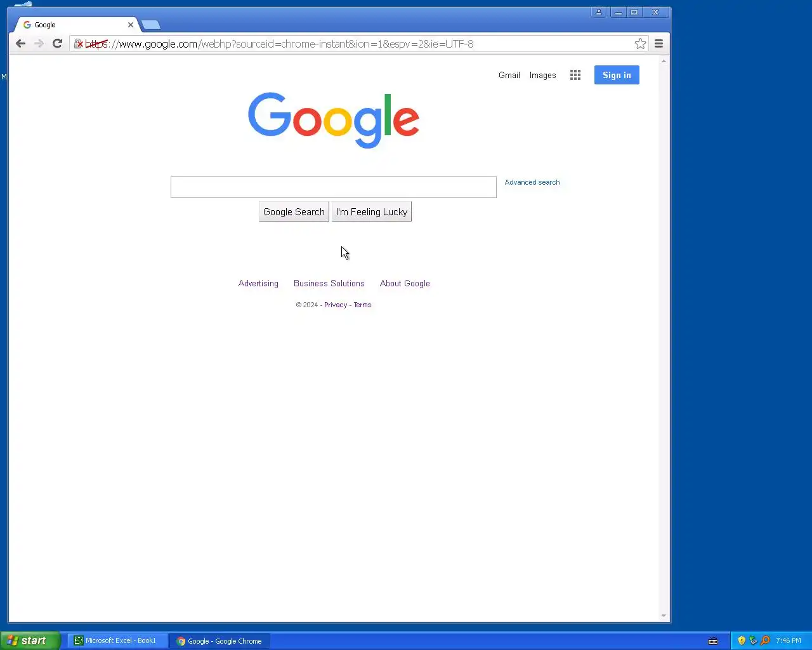Open the Terms link
Viewport: 812px width, 650px height.
[x=362, y=305]
